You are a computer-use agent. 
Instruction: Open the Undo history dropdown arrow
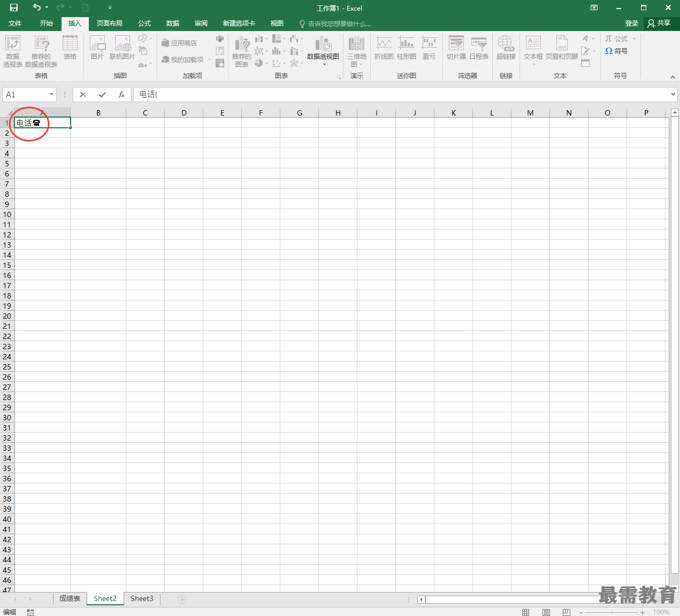(47, 7)
